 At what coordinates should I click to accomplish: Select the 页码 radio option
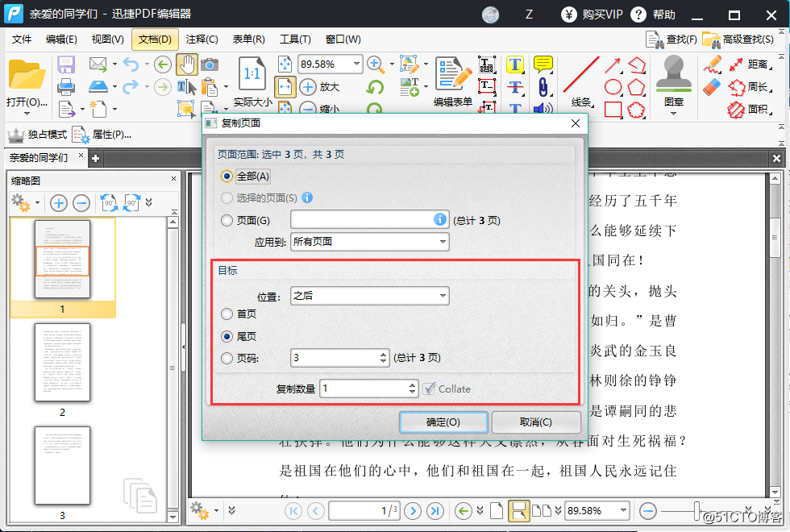coord(227,358)
